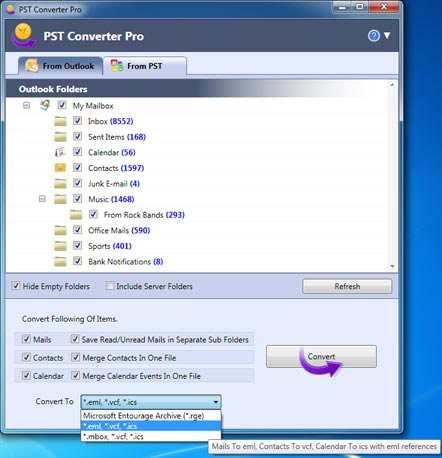Image resolution: width=442 pixels, height=458 pixels.
Task: Click the Convert button
Action: 321,356
